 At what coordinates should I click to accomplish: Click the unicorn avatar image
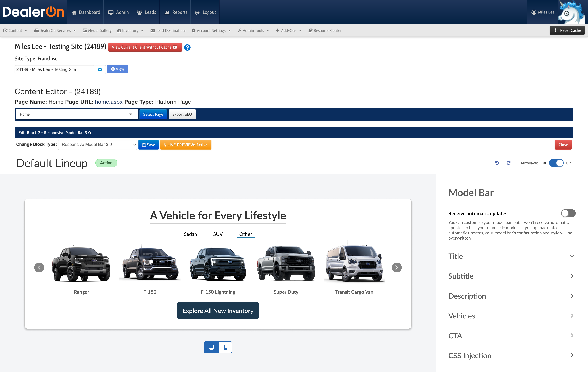571,12
